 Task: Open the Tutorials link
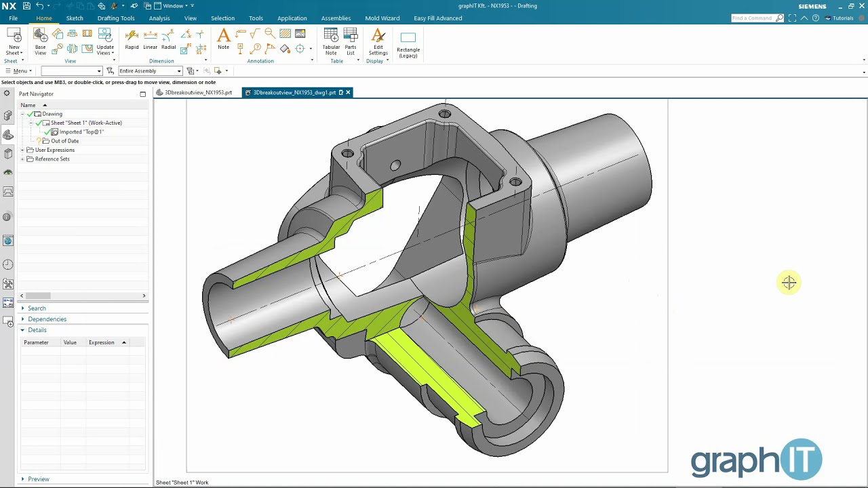click(840, 18)
